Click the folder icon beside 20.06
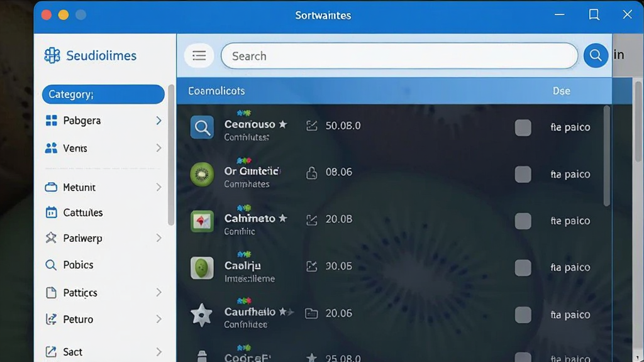This screenshot has width=644, height=362. point(311,314)
